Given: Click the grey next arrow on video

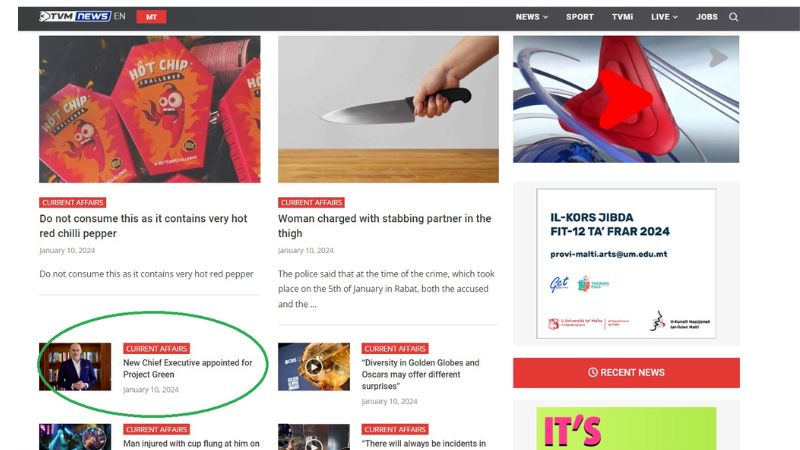Looking at the screenshot, I should tap(717, 58).
